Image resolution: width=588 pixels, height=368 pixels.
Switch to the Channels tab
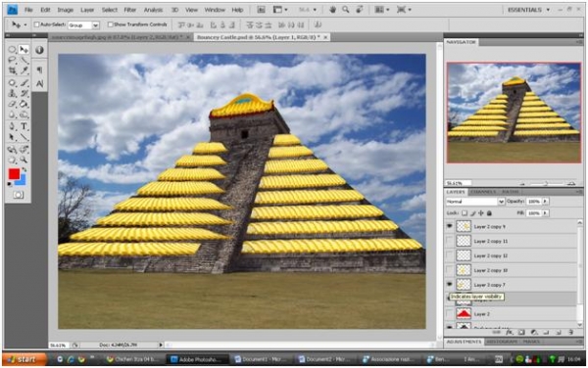click(482, 192)
